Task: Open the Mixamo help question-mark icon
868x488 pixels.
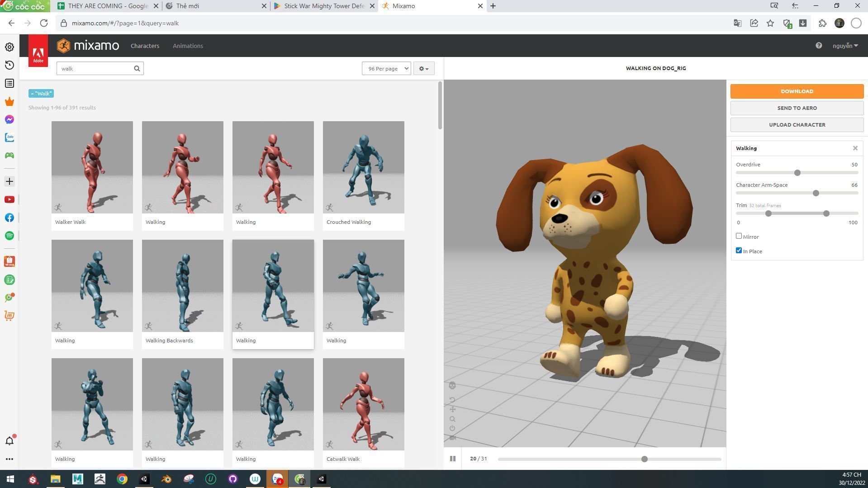Action: pyautogui.click(x=819, y=46)
